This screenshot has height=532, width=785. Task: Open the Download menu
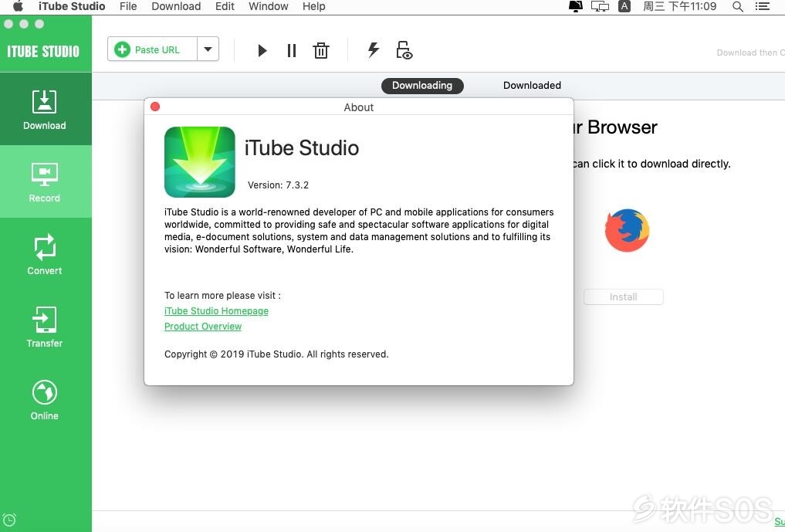(x=176, y=6)
